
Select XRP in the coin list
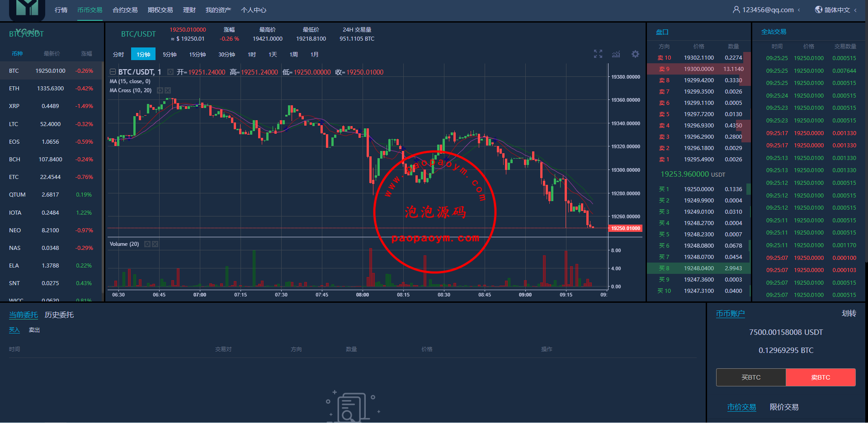(x=52, y=106)
